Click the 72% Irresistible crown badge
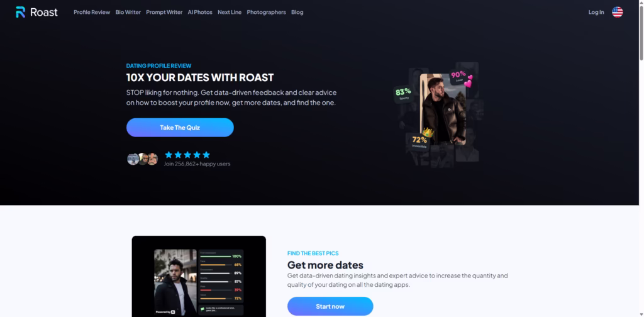Screen dimensions: 644x317 421,140
